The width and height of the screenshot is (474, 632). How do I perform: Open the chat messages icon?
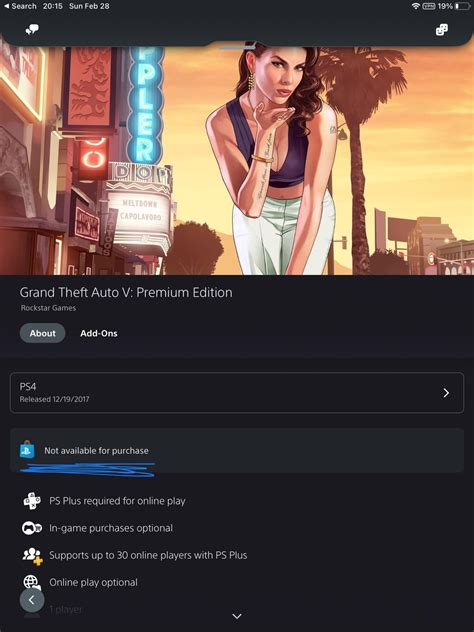click(32, 29)
